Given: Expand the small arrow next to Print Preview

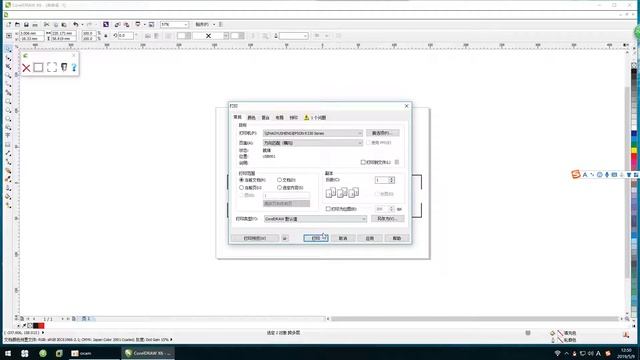Looking at the screenshot, I should [x=284, y=238].
